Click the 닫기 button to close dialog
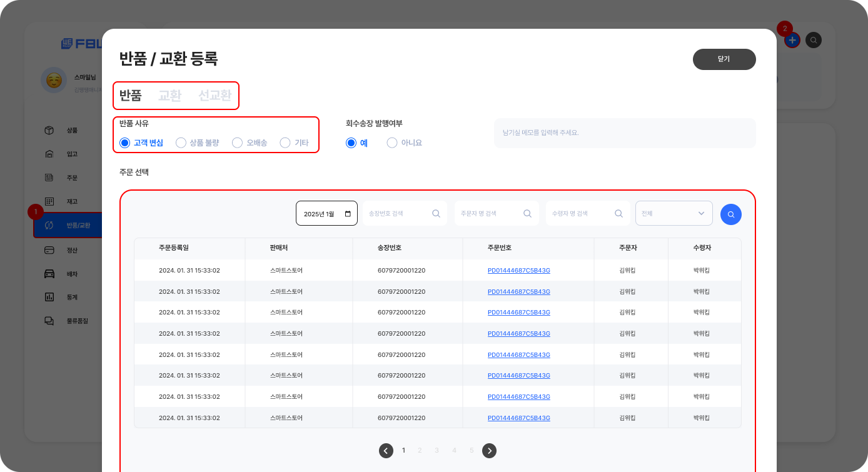The image size is (868, 472). 724,59
